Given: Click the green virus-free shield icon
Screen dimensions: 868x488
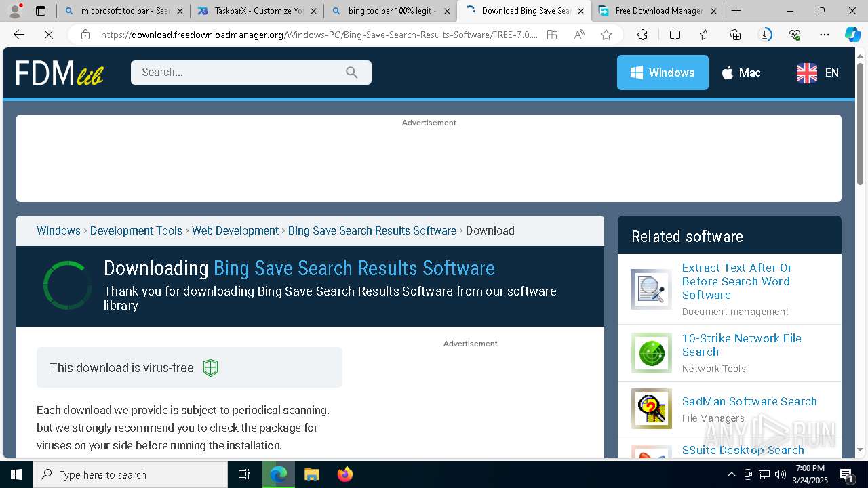Looking at the screenshot, I should [x=211, y=368].
